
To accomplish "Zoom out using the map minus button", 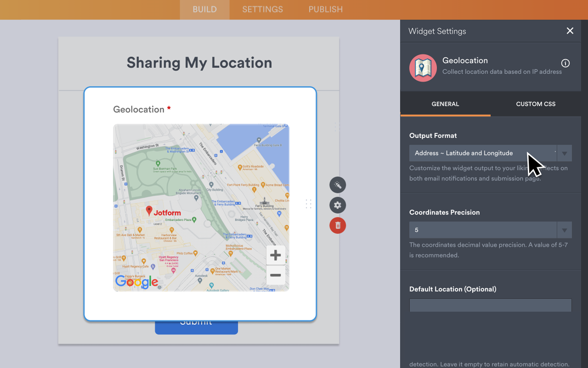I will (x=275, y=275).
